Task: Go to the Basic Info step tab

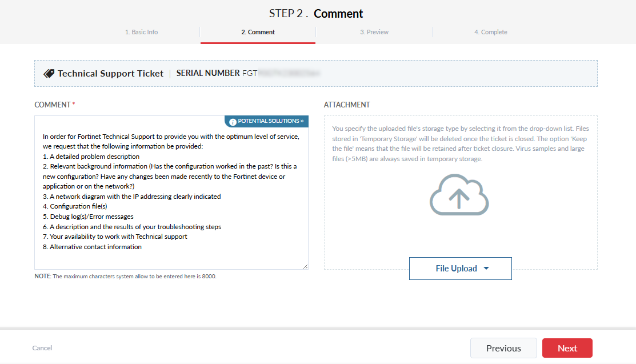Action: point(141,32)
